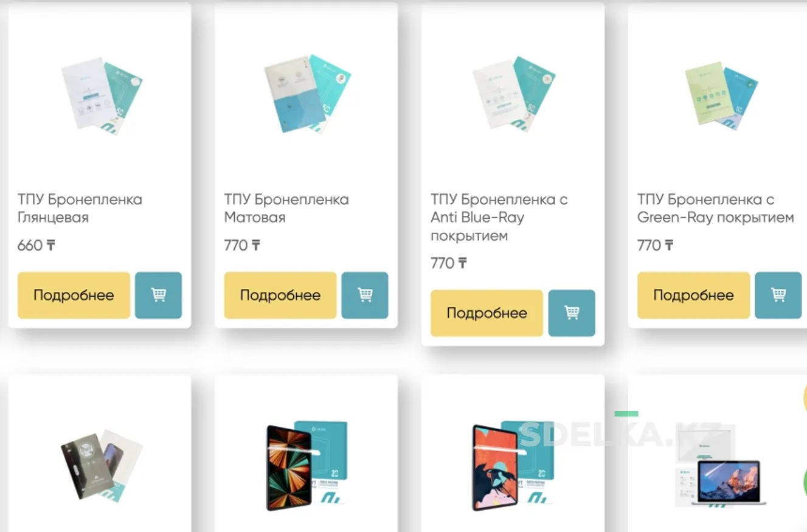Viewport: 807px width, 532px height.
Task: Open the ТПУ Бронепленка Глянцевая title
Action: (x=80, y=209)
